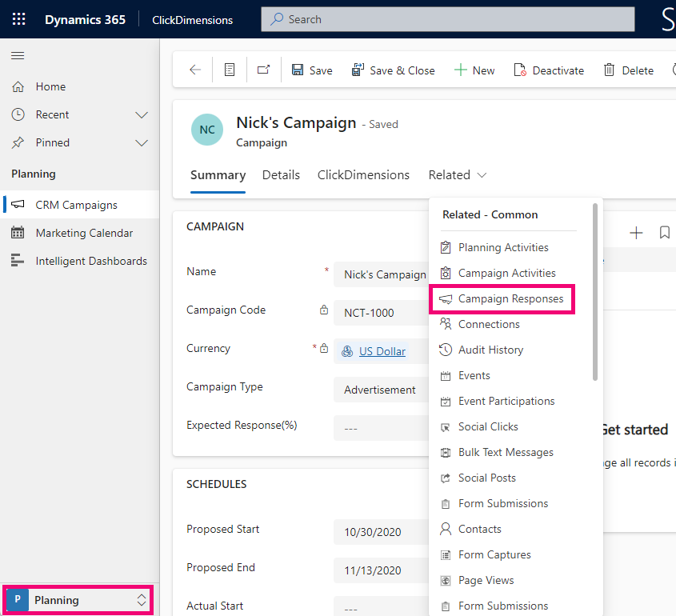Click the NC record avatar
The image size is (676, 616).
click(x=207, y=130)
